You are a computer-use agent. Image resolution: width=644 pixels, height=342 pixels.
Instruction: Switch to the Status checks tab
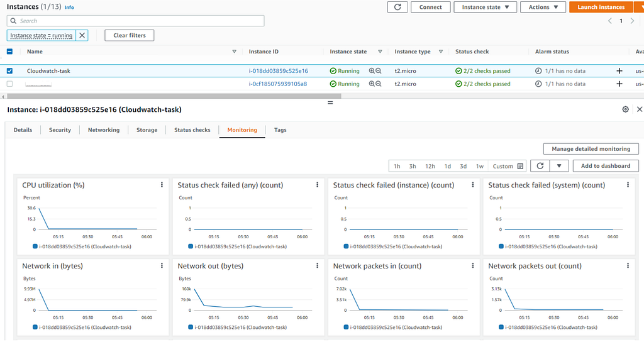pyautogui.click(x=192, y=130)
